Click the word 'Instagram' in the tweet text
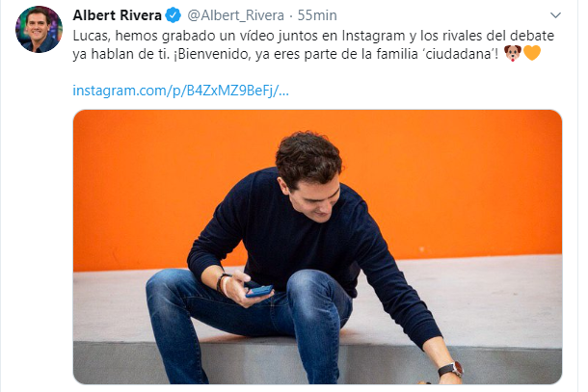The height and width of the screenshot is (392, 588). click(373, 36)
